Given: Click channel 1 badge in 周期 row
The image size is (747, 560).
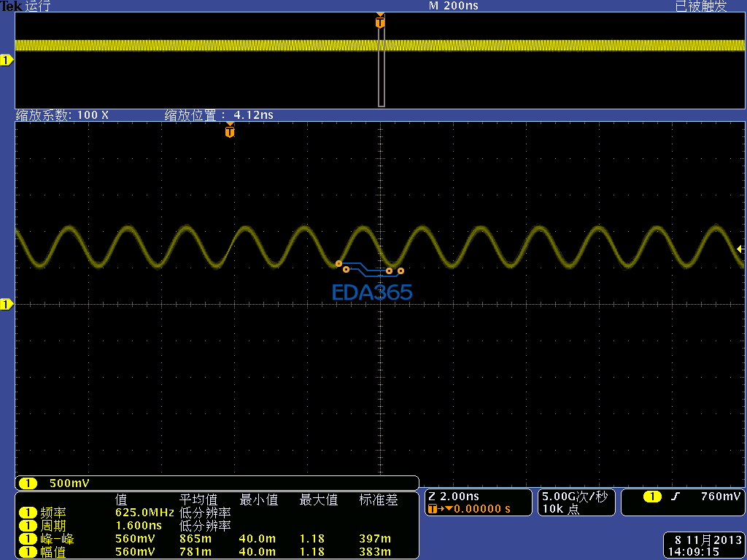Looking at the screenshot, I should coord(28,526).
